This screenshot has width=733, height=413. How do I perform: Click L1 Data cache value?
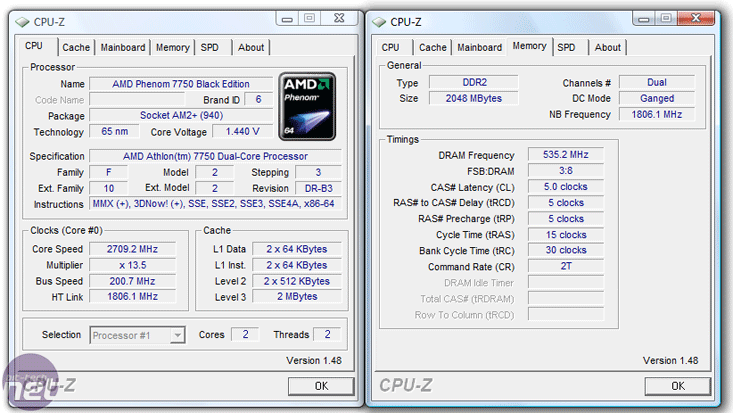[297, 249]
